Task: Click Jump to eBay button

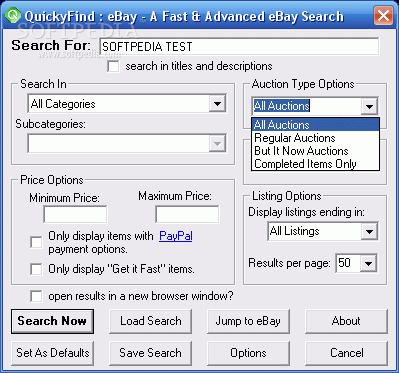Action: point(248,321)
